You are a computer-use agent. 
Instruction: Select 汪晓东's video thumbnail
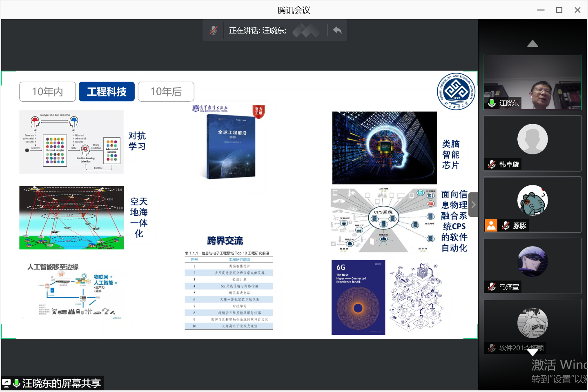(532, 82)
